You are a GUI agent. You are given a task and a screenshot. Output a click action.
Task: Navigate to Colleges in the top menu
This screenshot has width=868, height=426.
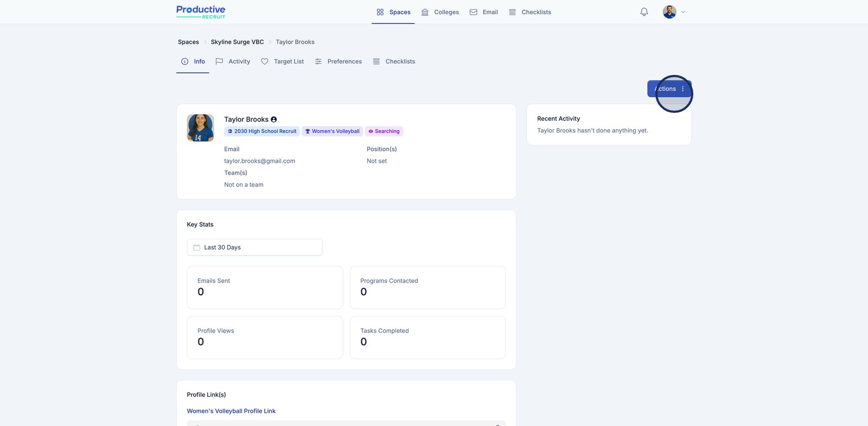tap(440, 12)
